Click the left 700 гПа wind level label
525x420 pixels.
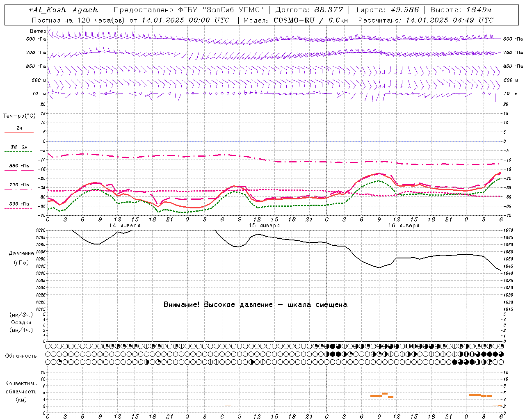click(36, 52)
